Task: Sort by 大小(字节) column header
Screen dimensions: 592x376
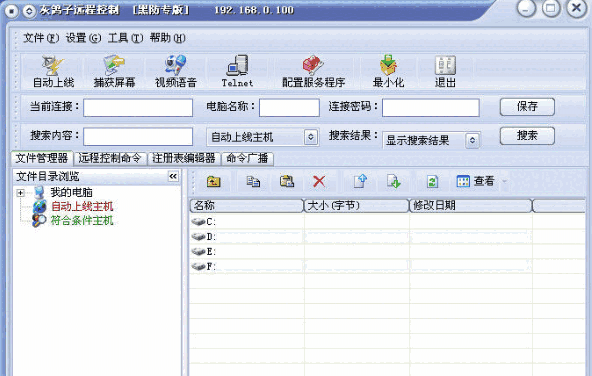Action: [x=357, y=206]
